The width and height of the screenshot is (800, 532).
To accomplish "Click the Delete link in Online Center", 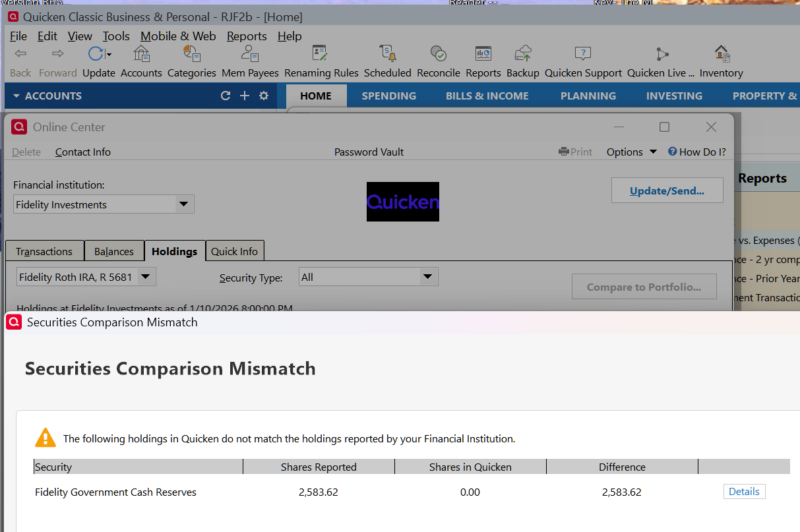I will click(26, 152).
